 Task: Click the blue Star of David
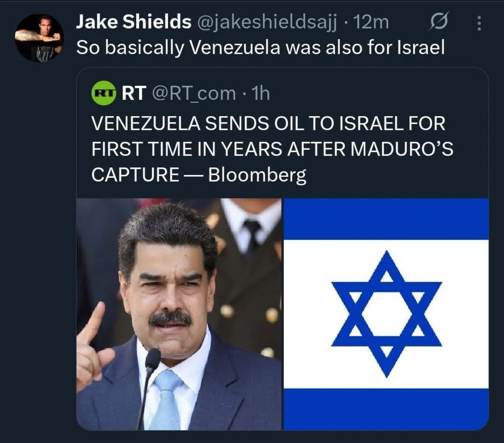point(386,313)
